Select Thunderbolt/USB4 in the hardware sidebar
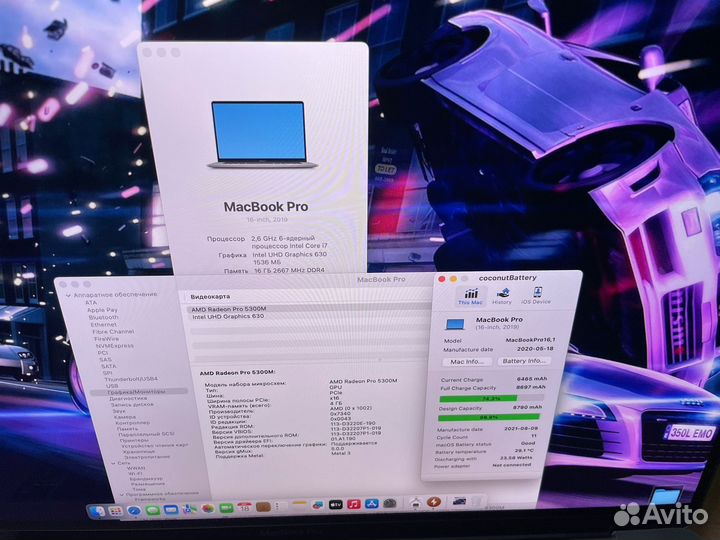This screenshot has height=540, width=720. click(x=131, y=379)
